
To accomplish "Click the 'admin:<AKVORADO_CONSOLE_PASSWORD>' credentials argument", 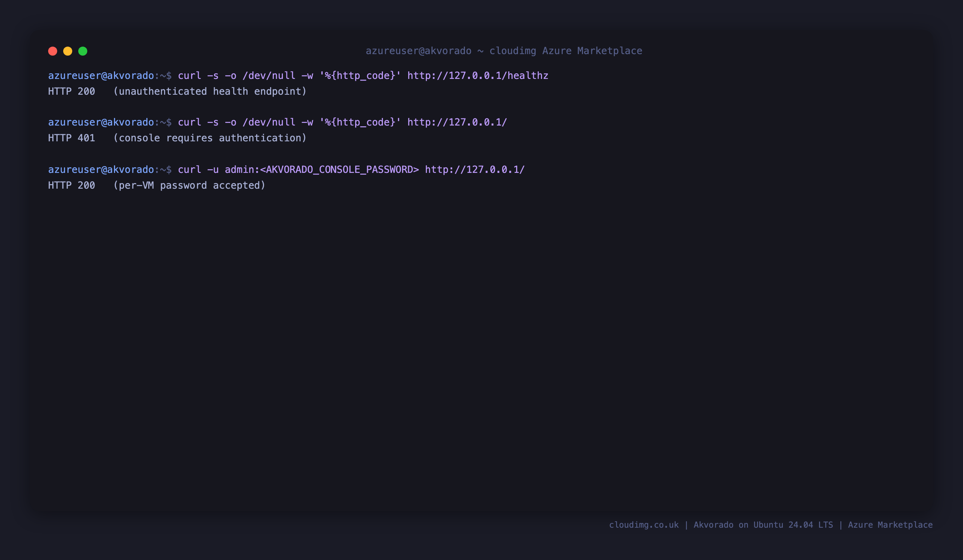I will (322, 170).
